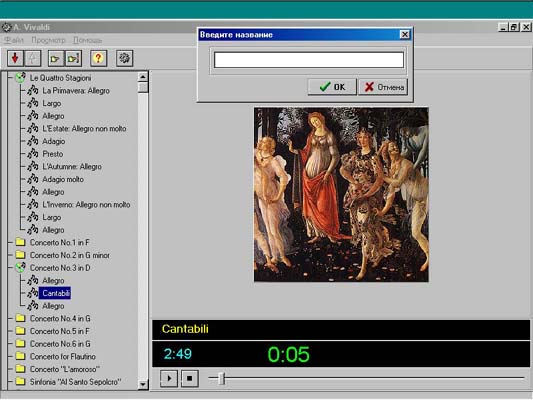This screenshot has width=533, height=400.
Task: Click the folder icon for Sinfonia "Al Santo Sepolcro"
Action: point(20,381)
